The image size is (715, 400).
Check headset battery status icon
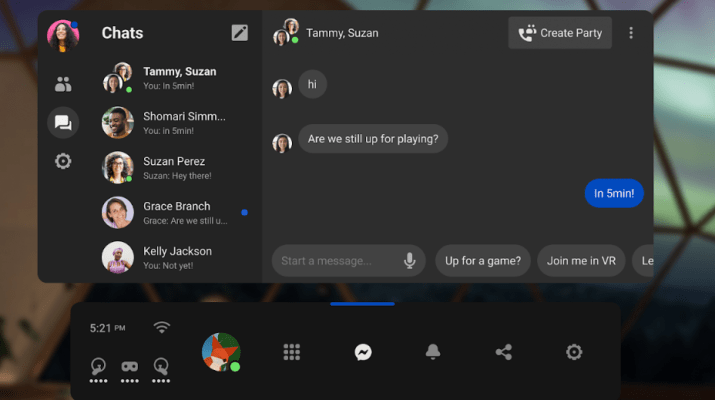pos(130,371)
